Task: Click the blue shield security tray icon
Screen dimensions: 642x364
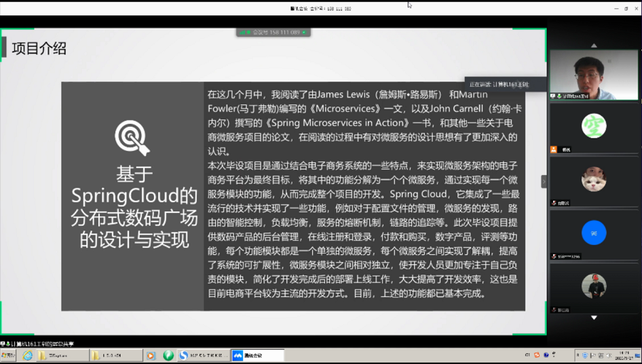Action: point(585,355)
